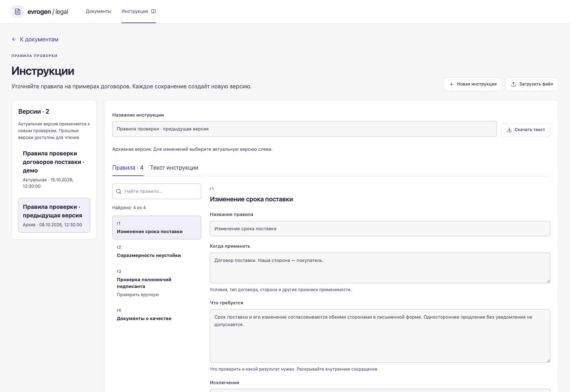Click the evrogen document logo icon

coord(17,11)
